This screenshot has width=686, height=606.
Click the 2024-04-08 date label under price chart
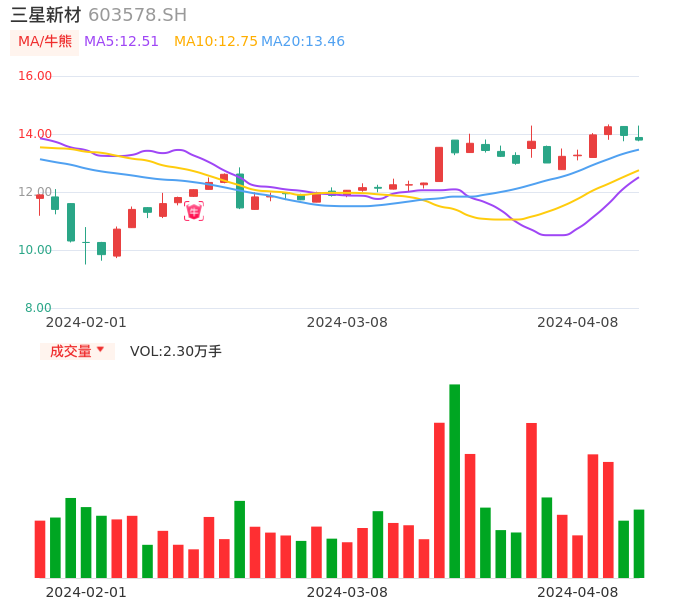point(578,322)
